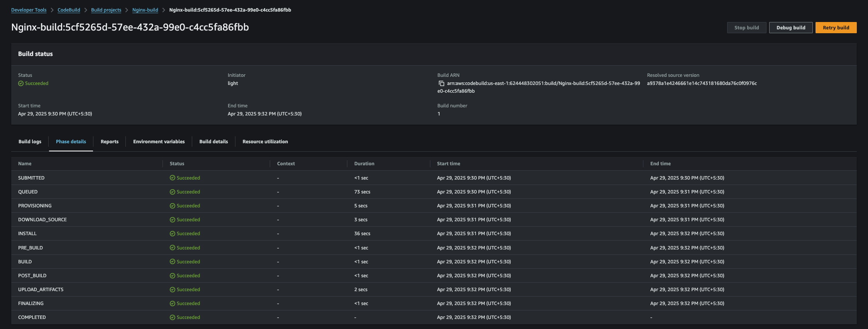
Task: Click the success icon in PRE_BUILD row
Action: [173, 248]
